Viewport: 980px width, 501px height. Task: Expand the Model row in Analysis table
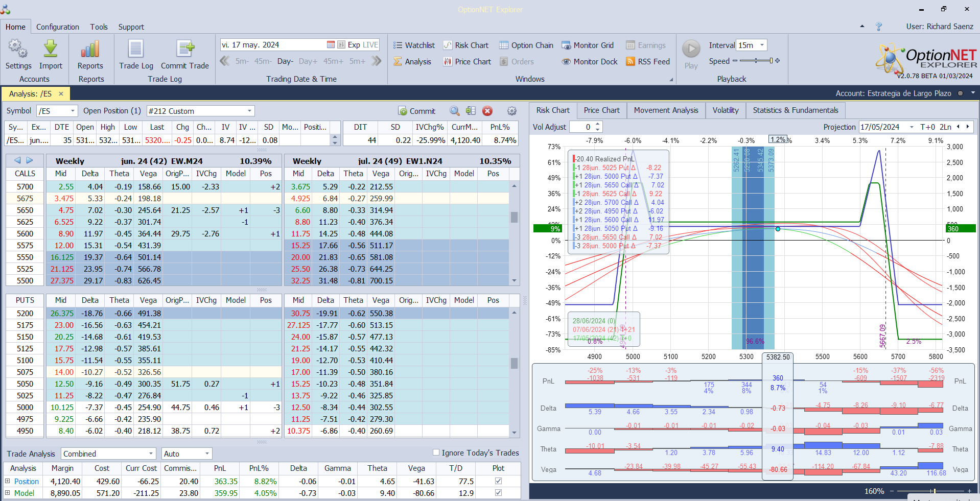(8, 493)
